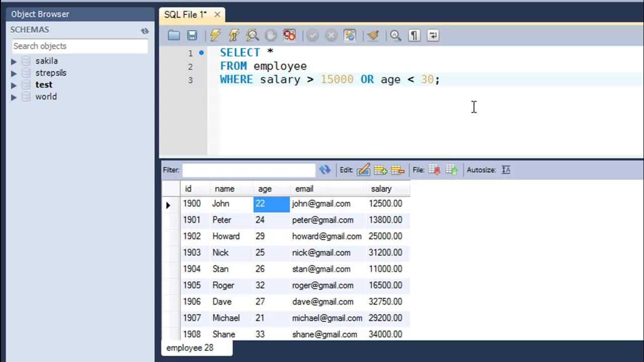Expand the strepsils schema
644x362 pixels.
(14, 73)
